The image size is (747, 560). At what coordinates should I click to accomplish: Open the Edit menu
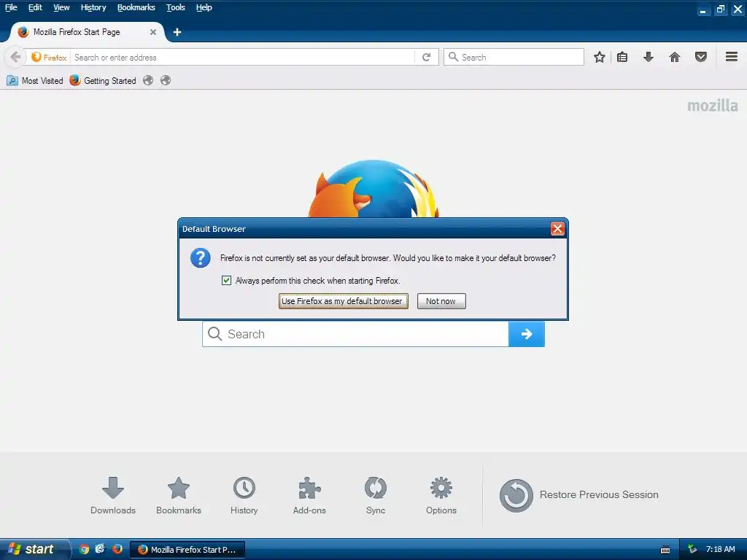(35, 7)
